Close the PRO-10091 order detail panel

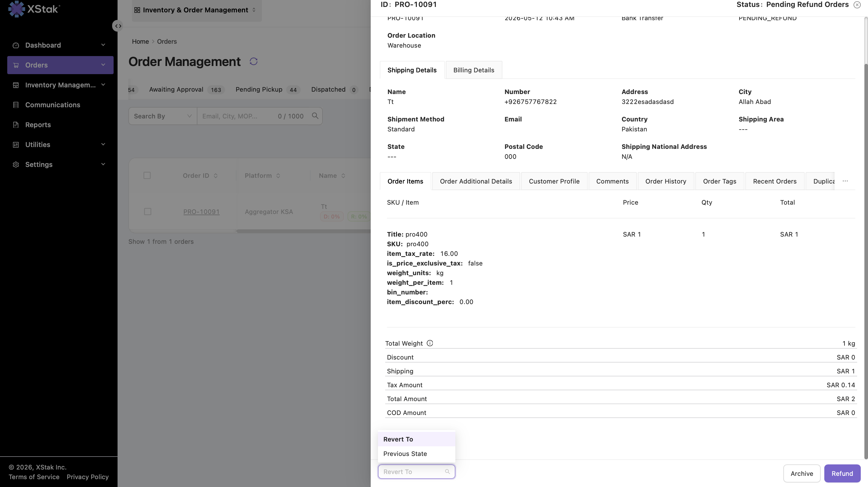pos(857,5)
